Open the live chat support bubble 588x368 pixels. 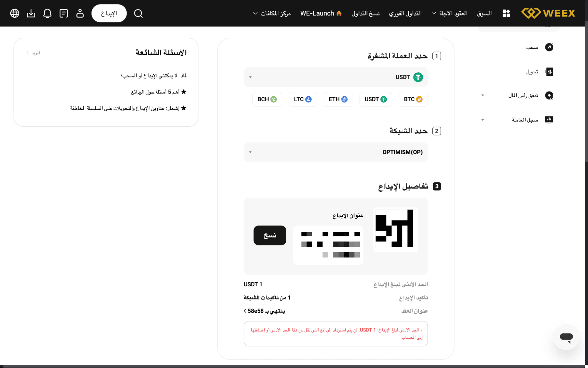click(566, 337)
